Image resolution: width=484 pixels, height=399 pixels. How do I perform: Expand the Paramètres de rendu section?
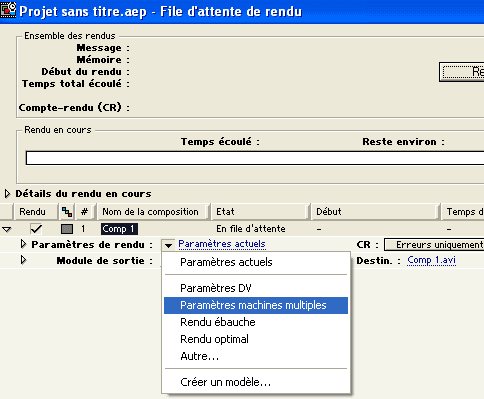23,244
